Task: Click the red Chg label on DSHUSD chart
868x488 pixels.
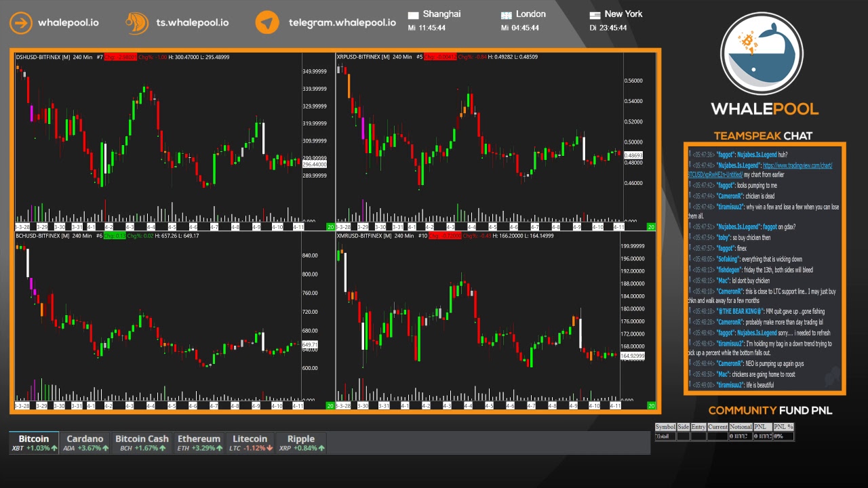Action: [x=120, y=57]
